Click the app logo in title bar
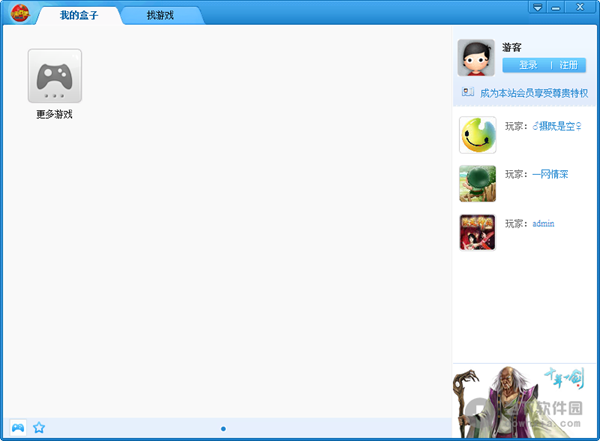This screenshot has height=441, width=600. pos(20,13)
